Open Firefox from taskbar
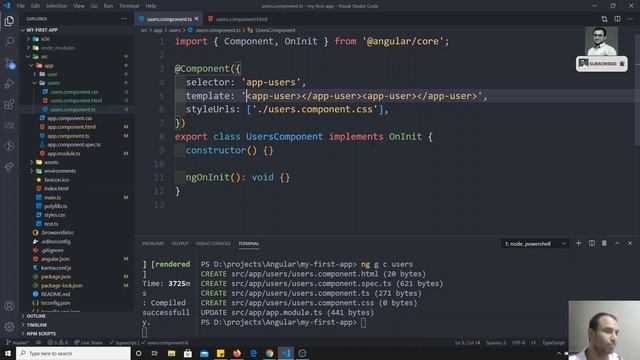This screenshot has width=640, height=360. tap(237, 353)
